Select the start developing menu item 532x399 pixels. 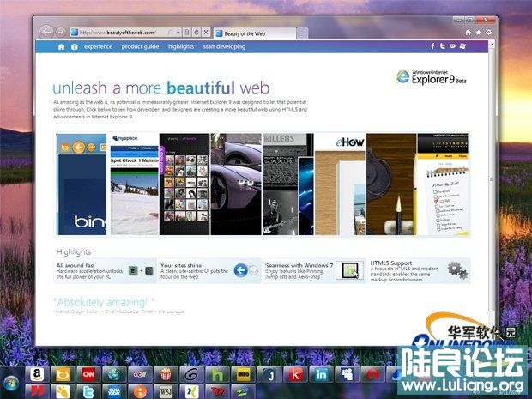click(x=227, y=46)
